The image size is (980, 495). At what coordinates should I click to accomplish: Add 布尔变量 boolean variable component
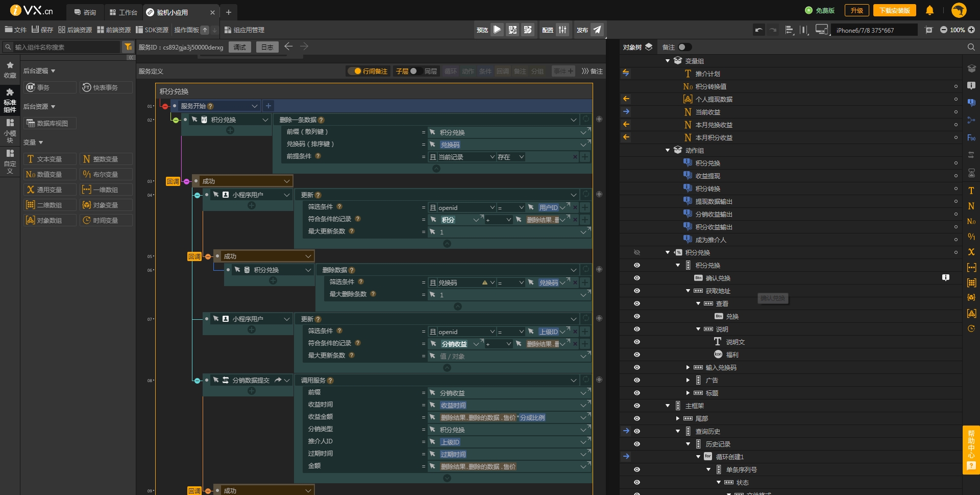pos(106,174)
